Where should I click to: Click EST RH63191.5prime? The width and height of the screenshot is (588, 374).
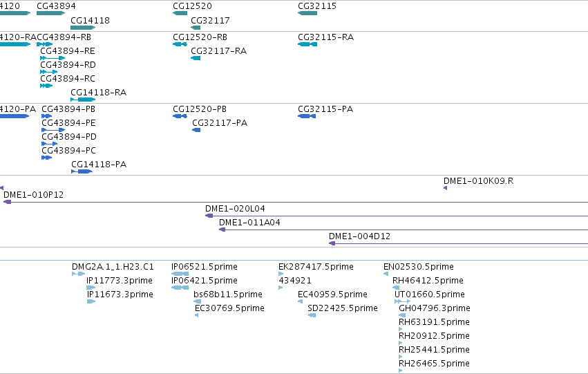pyautogui.click(x=401, y=330)
